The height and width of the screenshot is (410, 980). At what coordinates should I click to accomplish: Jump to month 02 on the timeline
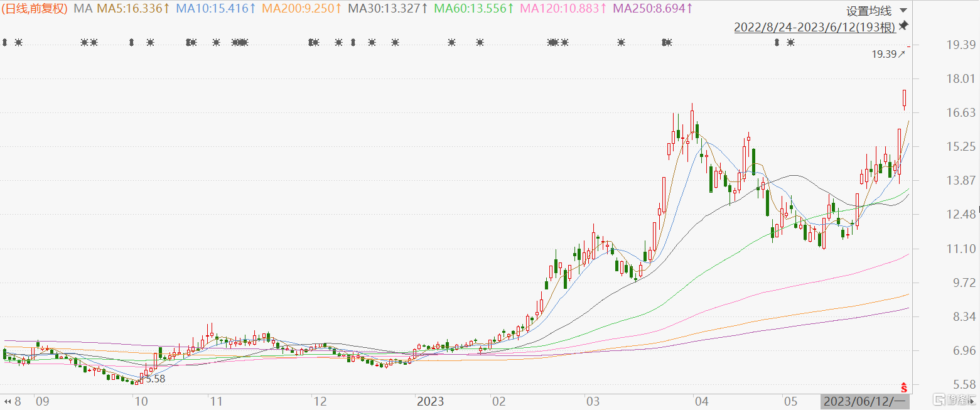click(x=499, y=401)
